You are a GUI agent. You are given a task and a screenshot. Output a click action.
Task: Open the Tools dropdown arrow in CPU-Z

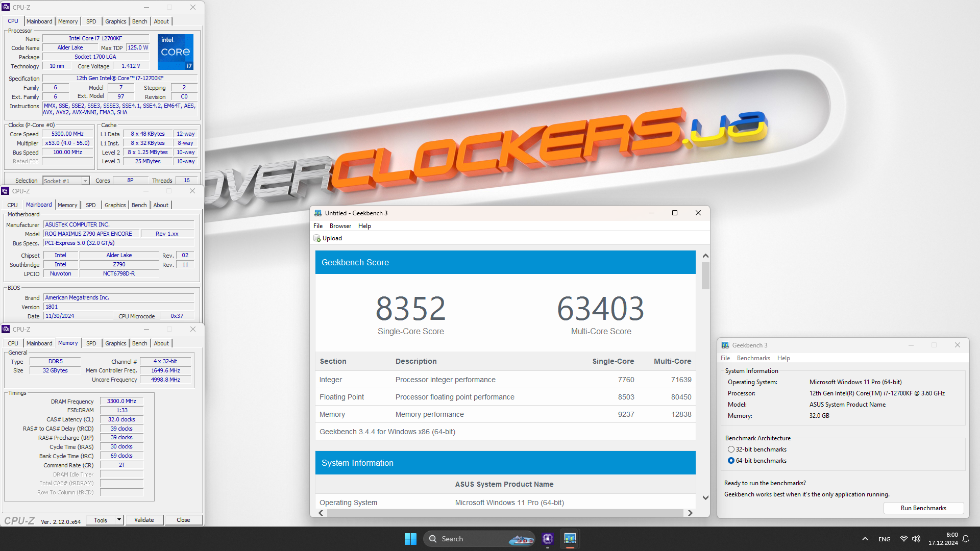[x=119, y=520]
